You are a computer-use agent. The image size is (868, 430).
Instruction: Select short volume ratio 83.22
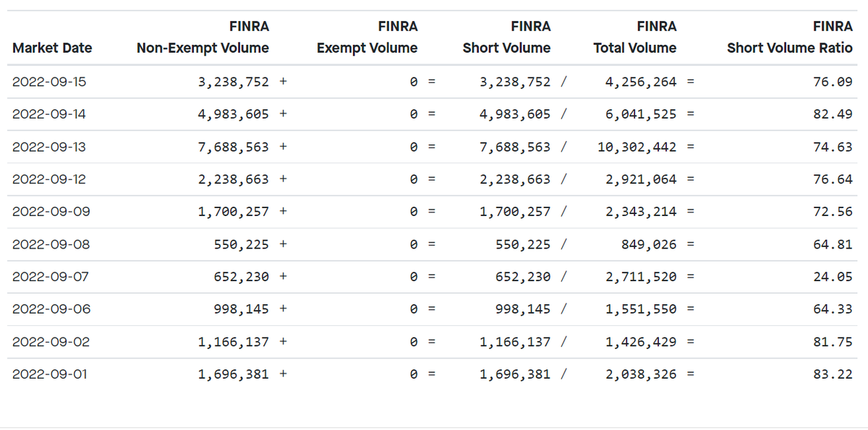coord(833,374)
